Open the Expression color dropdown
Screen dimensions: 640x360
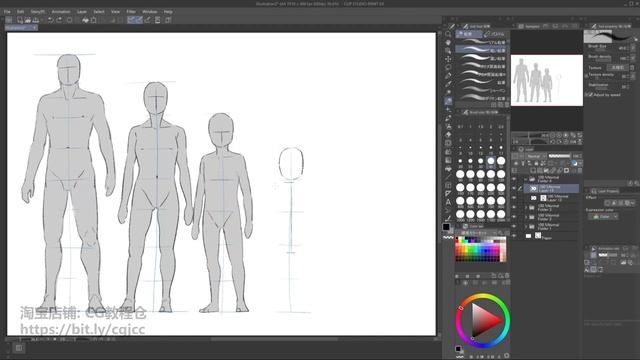[603, 217]
